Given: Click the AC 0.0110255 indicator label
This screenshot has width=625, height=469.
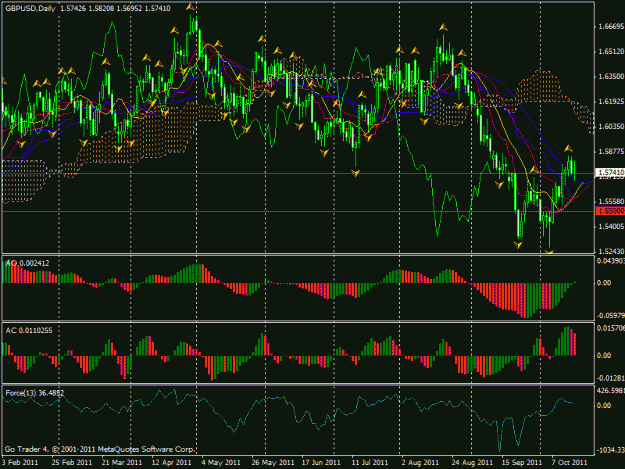Looking at the screenshot, I should click(x=29, y=330).
